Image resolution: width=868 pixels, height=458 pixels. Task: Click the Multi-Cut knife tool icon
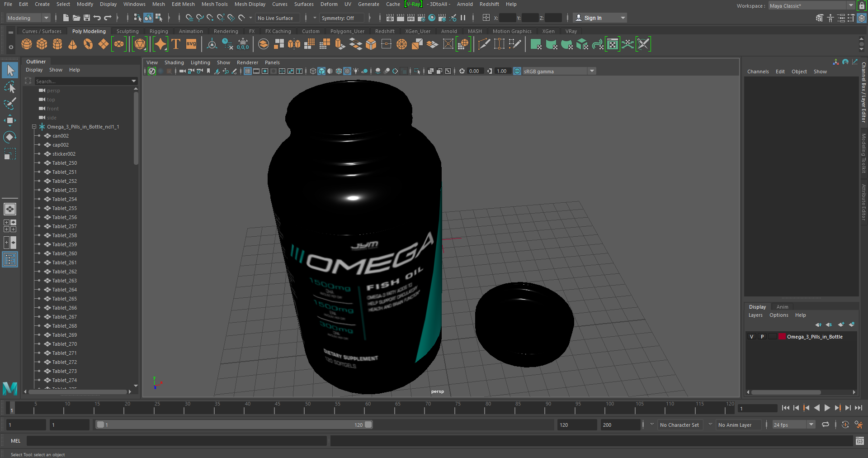tap(484, 44)
